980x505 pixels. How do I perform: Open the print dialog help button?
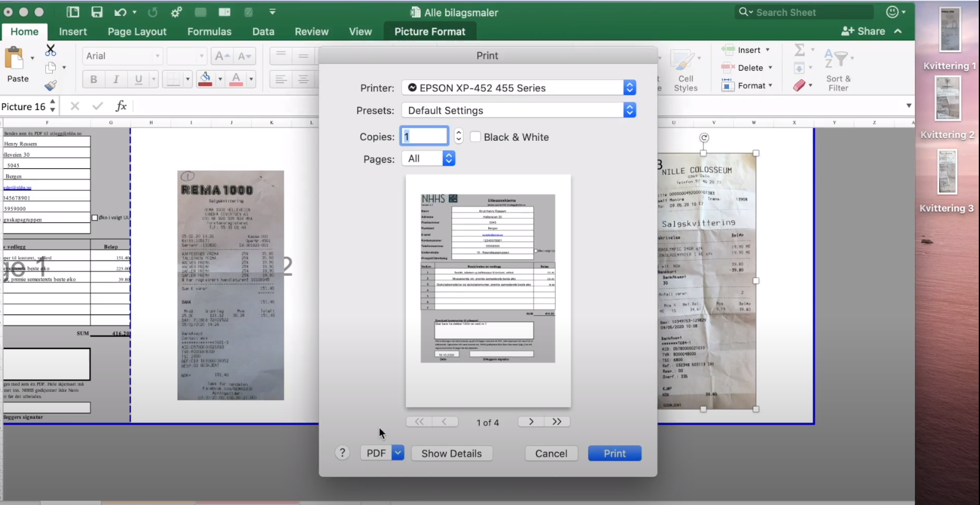(x=342, y=453)
